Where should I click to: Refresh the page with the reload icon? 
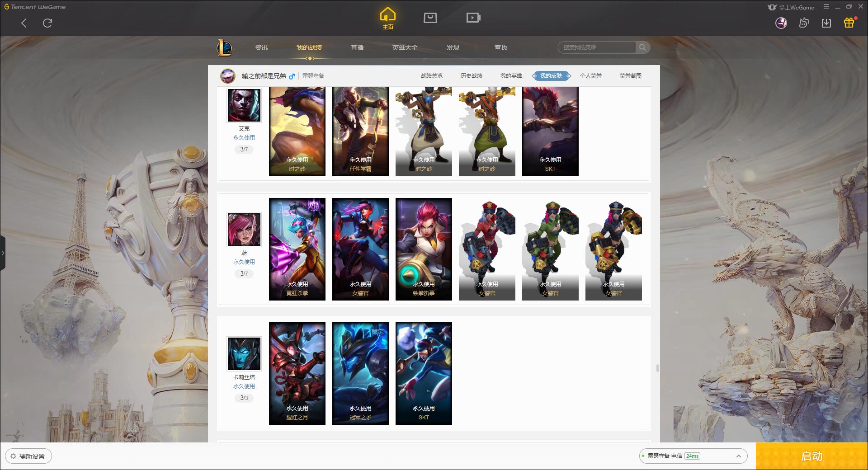coord(47,23)
